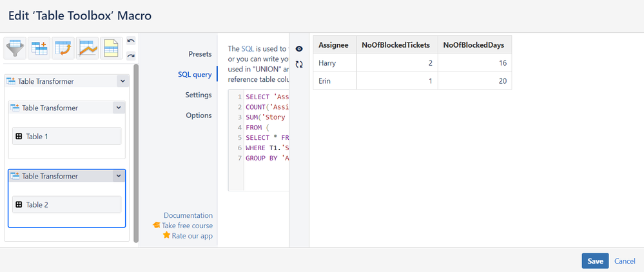Select the Table Transformer toolbar icon
Screen dimensions: 644x272
pyautogui.click(x=63, y=48)
